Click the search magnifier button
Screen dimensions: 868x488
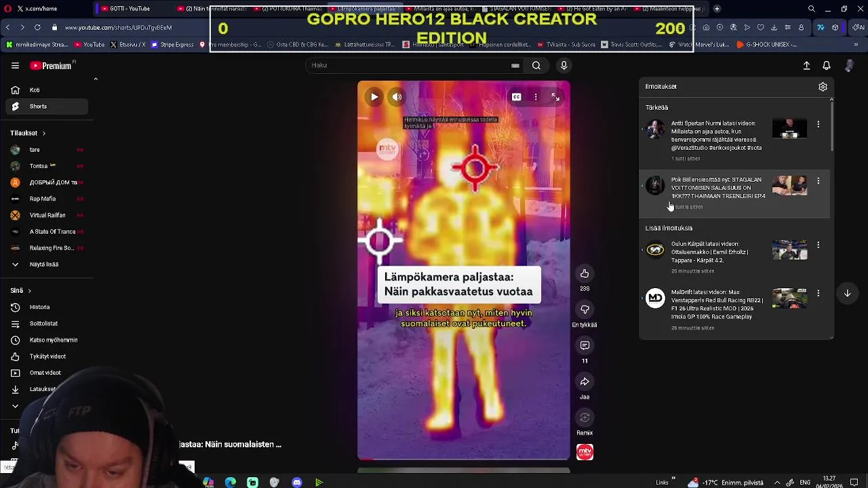pyautogui.click(x=536, y=65)
